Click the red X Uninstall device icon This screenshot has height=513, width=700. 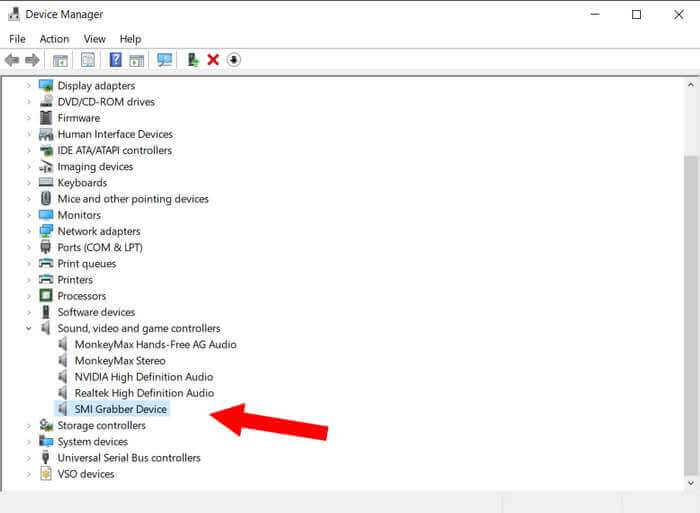[213, 59]
